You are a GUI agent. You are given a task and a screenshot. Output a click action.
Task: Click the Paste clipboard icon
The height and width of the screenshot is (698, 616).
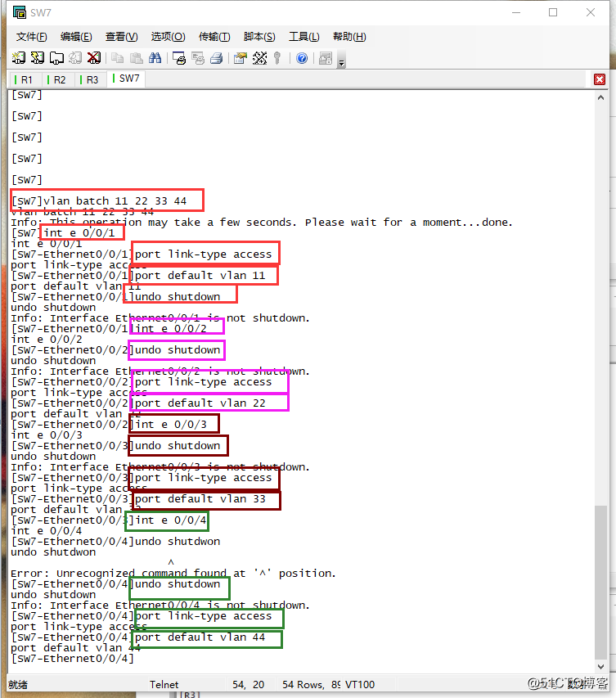click(136, 58)
